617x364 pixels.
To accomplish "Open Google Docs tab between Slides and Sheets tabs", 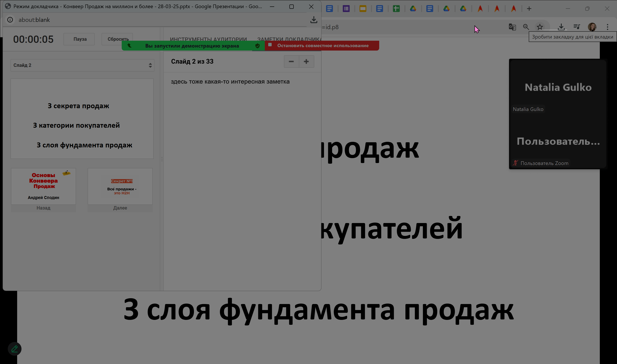I will pyautogui.click(x=379, y=9).
